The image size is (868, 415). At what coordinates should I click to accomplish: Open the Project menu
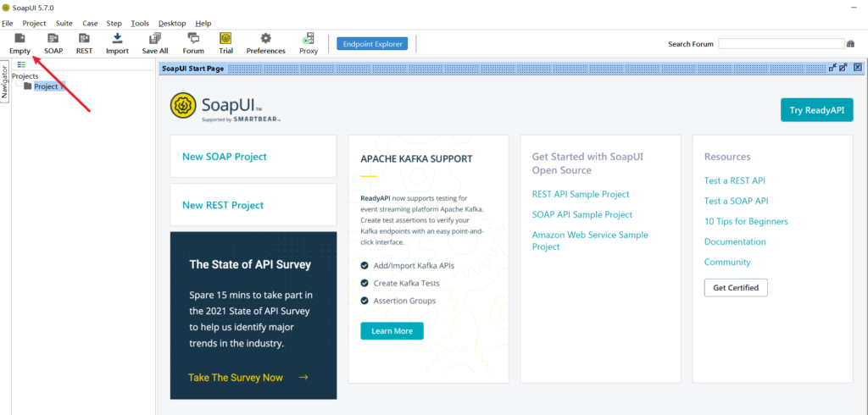coord(34,23)
